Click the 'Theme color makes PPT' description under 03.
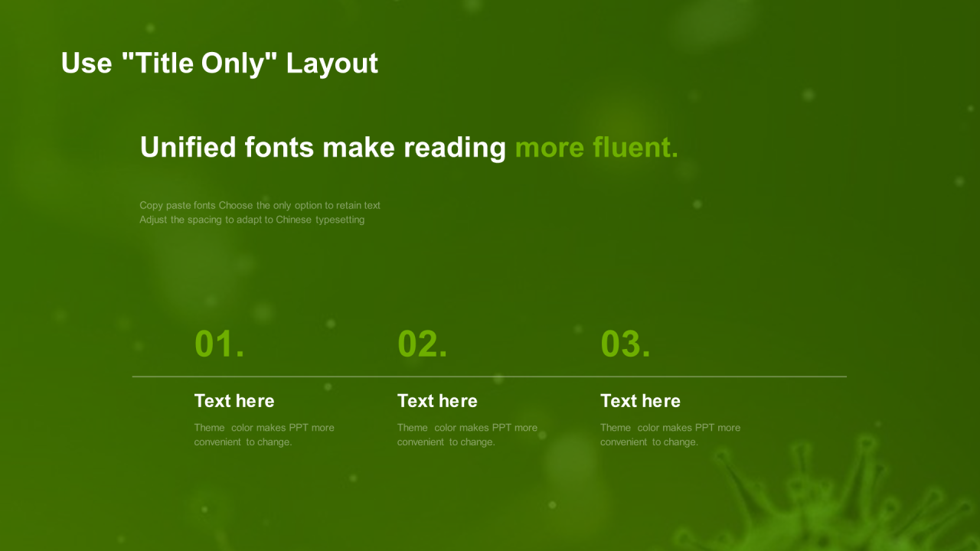This screenshot has width=980, height=551. [x=670, y=435]
